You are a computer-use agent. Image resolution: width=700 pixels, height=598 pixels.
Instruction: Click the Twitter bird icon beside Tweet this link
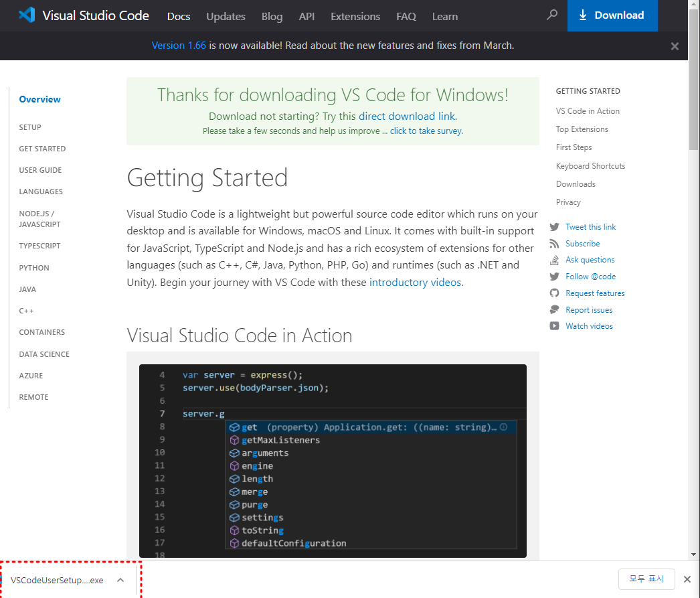pos(555,227)
